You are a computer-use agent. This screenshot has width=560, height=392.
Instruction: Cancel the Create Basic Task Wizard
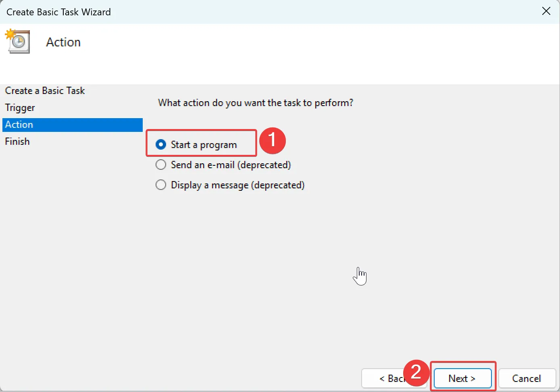527,378
